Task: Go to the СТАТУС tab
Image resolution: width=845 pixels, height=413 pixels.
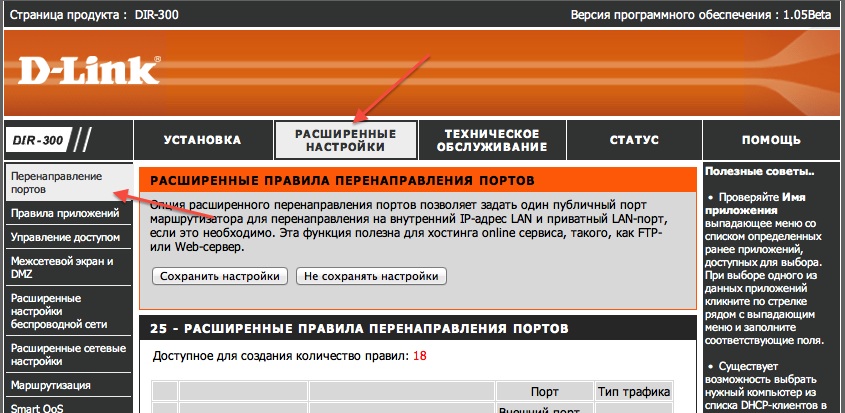Action: pyautogui.click(x=632, y=140)
